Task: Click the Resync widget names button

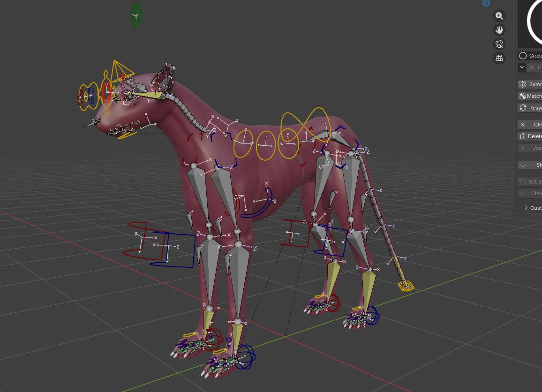Action: click(530, 108)
